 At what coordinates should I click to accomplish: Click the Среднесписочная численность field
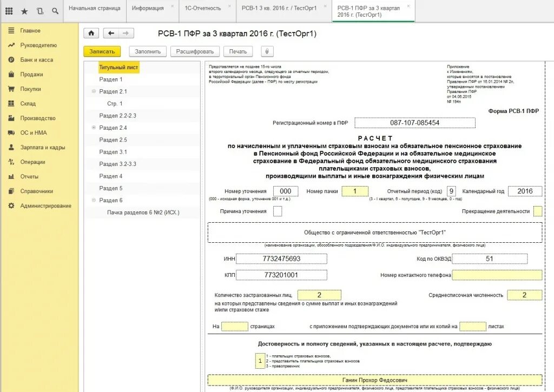tap(524, 295)
